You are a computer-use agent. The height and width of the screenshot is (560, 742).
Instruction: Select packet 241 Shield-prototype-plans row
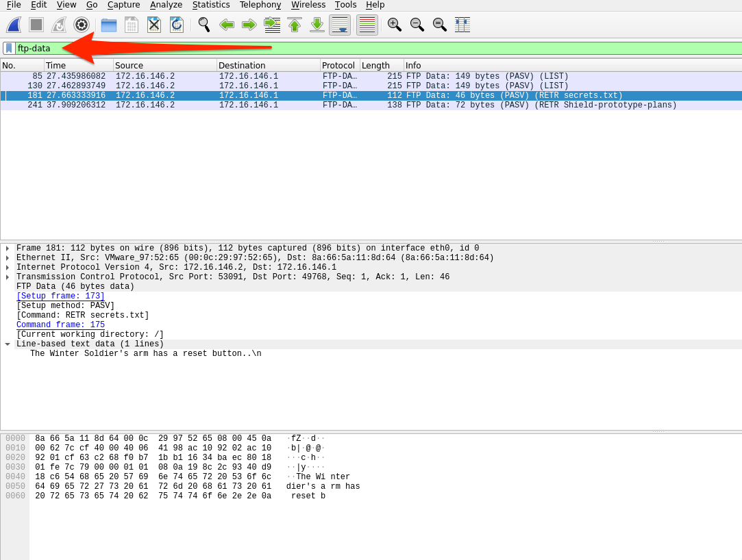coord(343,105)
